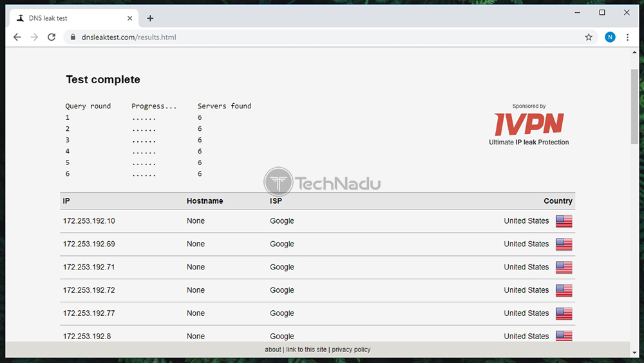Click the Hostname column header
This screenshot has width=644, height=363.
click(205, 201)
